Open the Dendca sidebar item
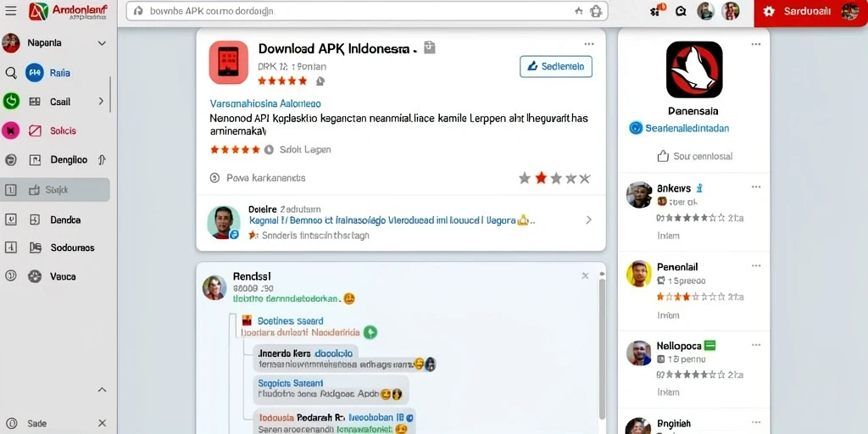The image size is (868, 434). [x=65, y=220]
